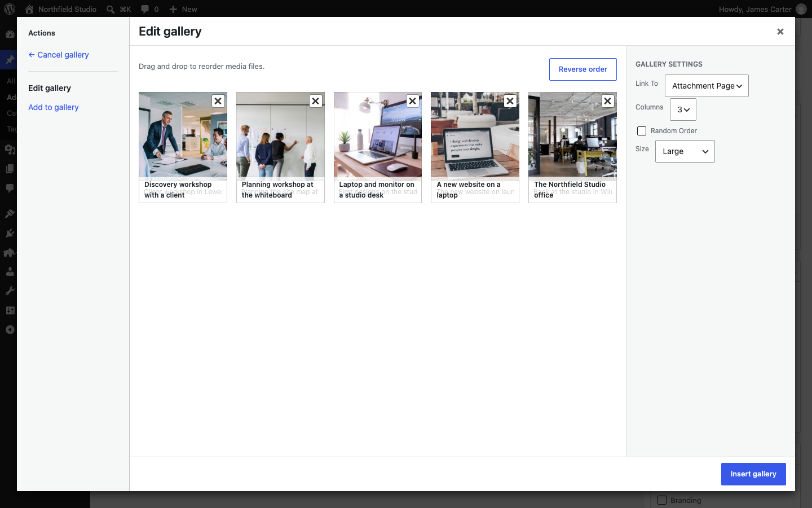Viewport: 812px width, 508px height.
Task: Open the Link To dropdown
Action: [707, 86]
